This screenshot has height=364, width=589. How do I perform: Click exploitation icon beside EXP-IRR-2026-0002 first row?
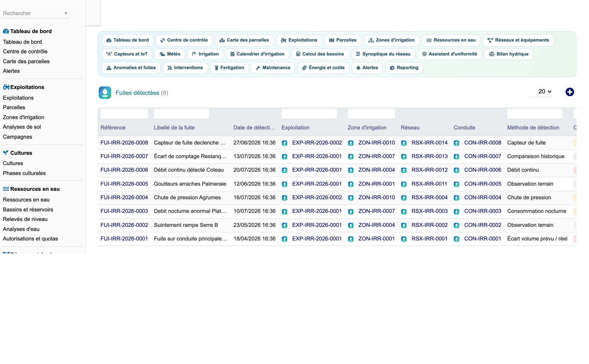point(285,143)
